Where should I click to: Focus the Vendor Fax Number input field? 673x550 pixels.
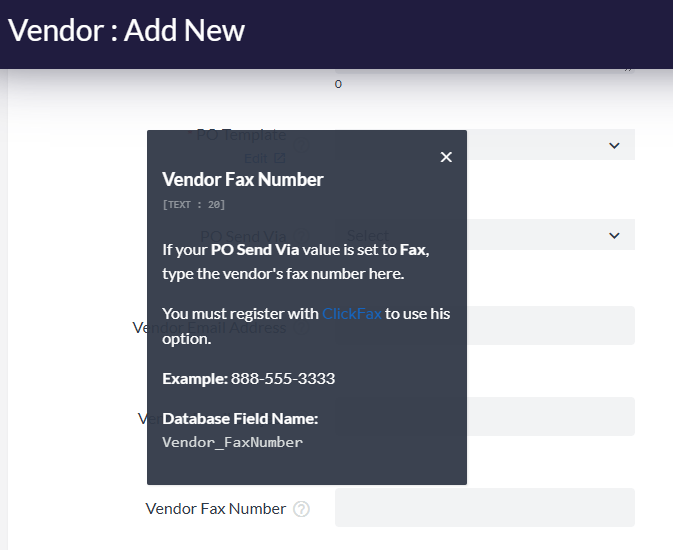click(484, 507)
